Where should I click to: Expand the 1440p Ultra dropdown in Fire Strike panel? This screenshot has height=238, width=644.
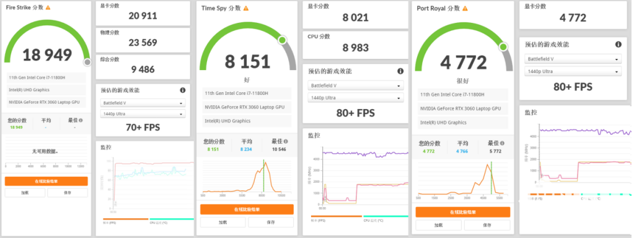coord(143,113)
